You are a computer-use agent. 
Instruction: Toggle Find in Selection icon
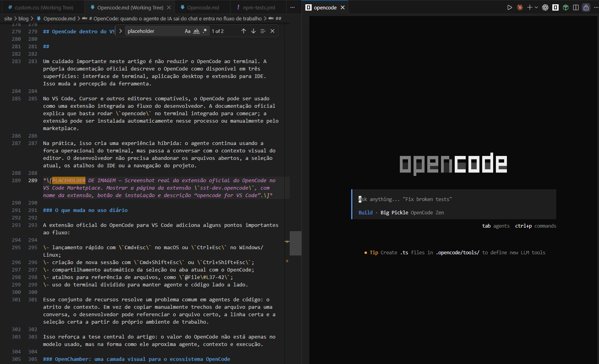pyautogui.click(x=263, y=31)
